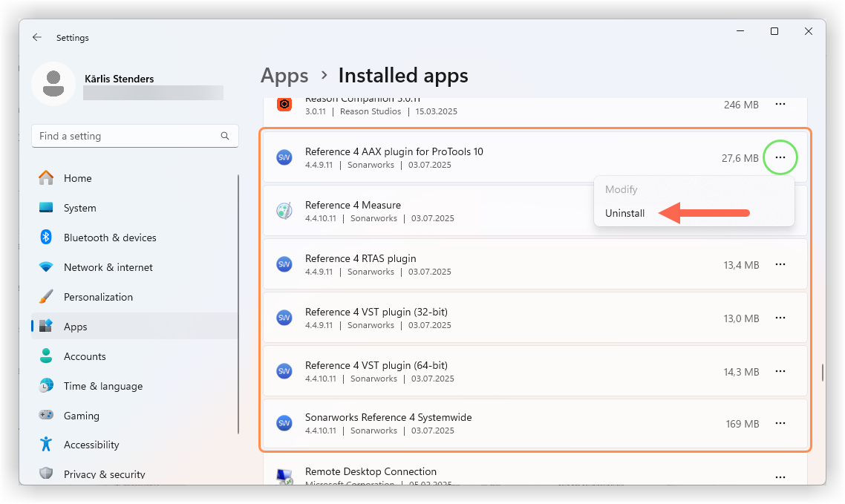Click the System monitor icon
The image size is (845, 504).
coord(46,207)
